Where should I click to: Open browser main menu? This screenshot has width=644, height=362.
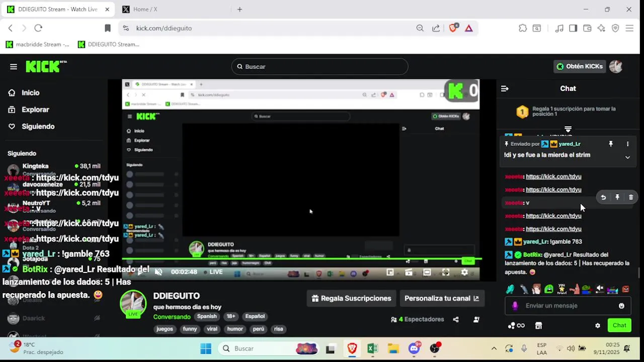click(629, 28)
